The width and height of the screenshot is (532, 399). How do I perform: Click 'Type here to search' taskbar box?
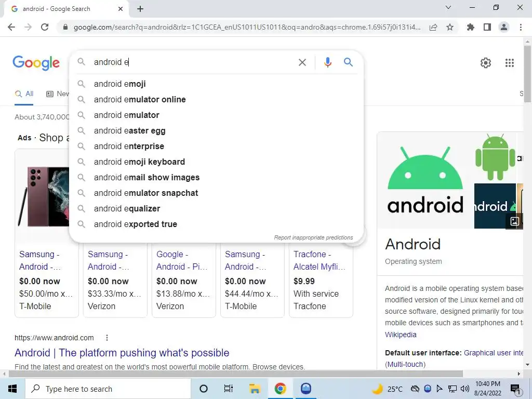(x=108, y=389)
